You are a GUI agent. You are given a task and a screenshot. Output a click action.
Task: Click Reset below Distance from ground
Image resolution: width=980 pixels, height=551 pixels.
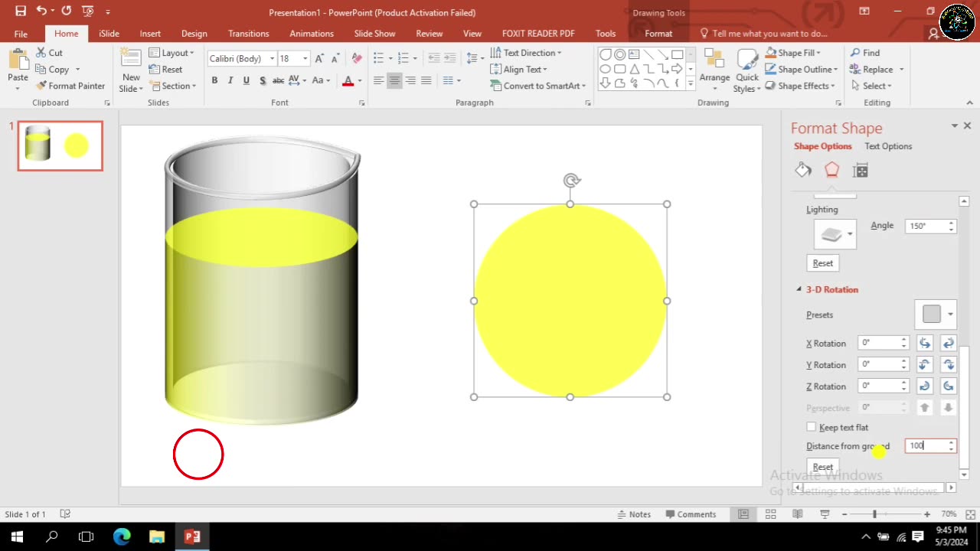coord(823,467)
